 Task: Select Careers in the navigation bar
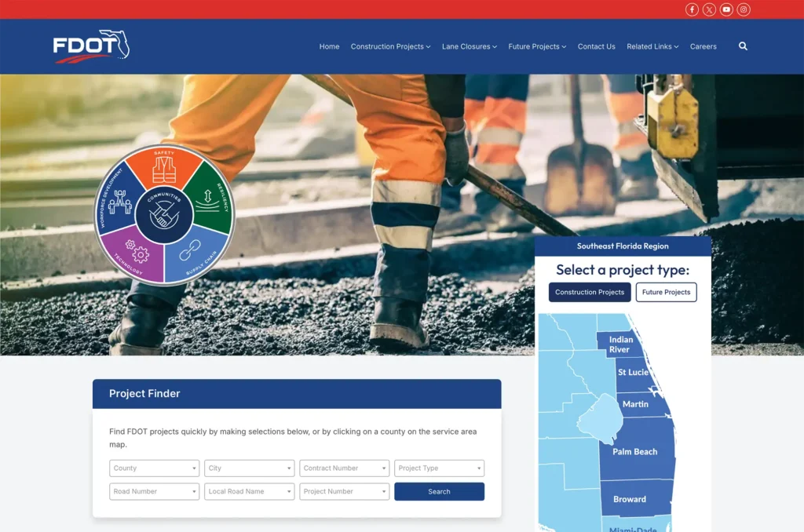pos(703,46)
